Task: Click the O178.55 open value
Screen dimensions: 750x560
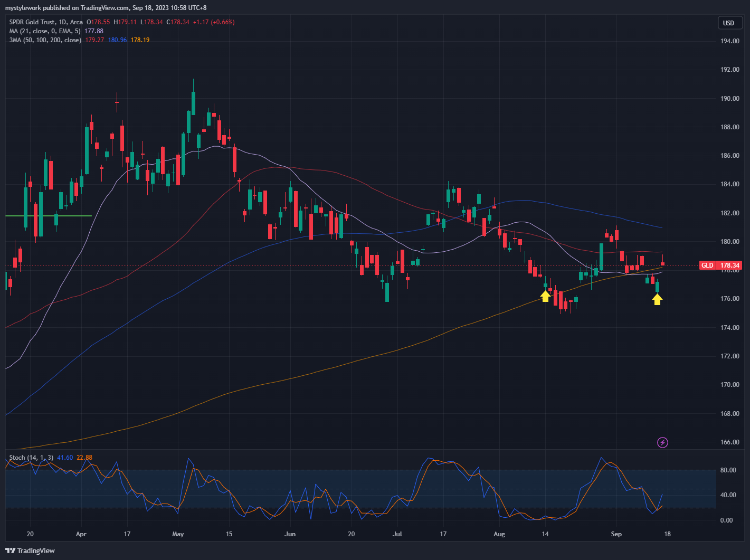Action: pos(99,22)
